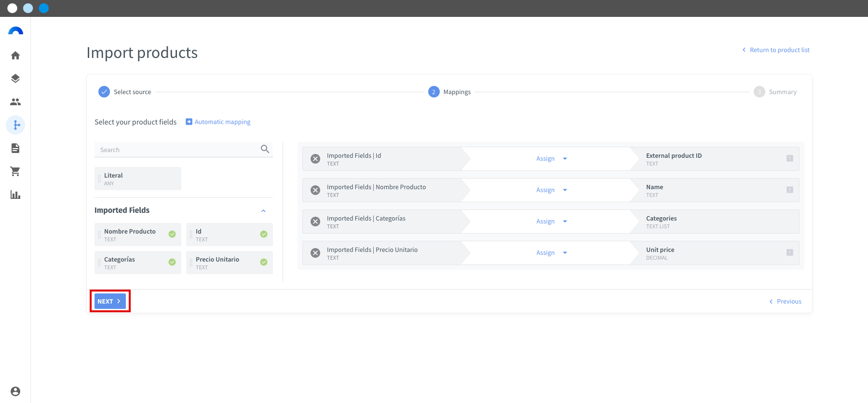This screenshot has height=403, width=868.
Task: Click Return to product list link
Action: tap(776, 50)
